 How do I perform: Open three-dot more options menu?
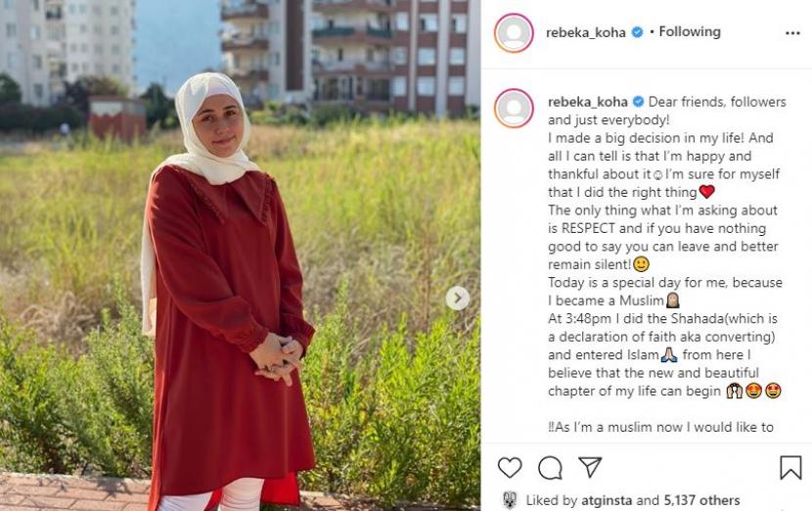coord(792,33)
